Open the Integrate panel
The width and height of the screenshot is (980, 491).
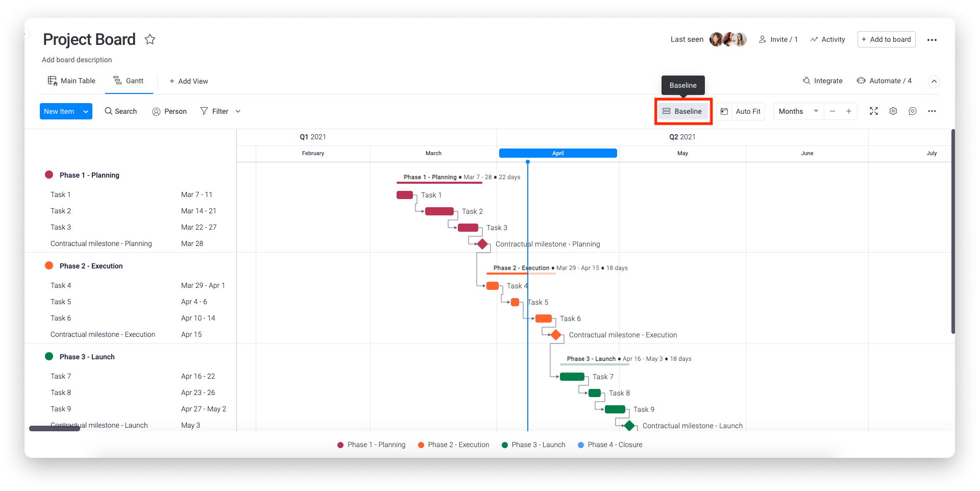pos(822,81)
